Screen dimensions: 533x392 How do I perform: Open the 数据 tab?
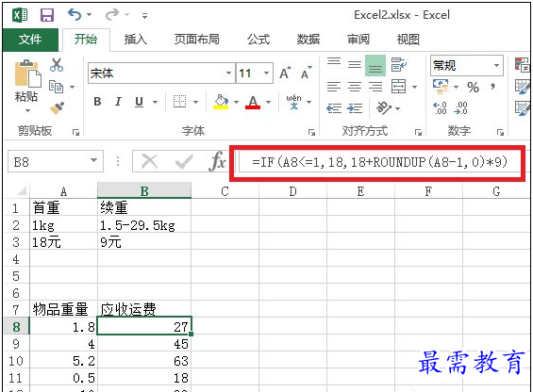tap(308, 40)
